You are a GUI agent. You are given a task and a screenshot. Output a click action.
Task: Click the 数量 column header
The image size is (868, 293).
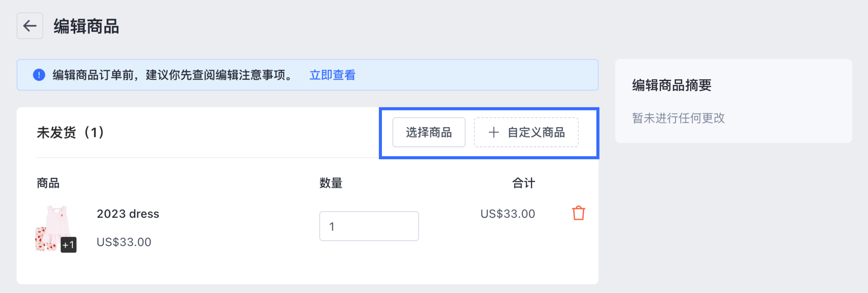click(331, 183)
